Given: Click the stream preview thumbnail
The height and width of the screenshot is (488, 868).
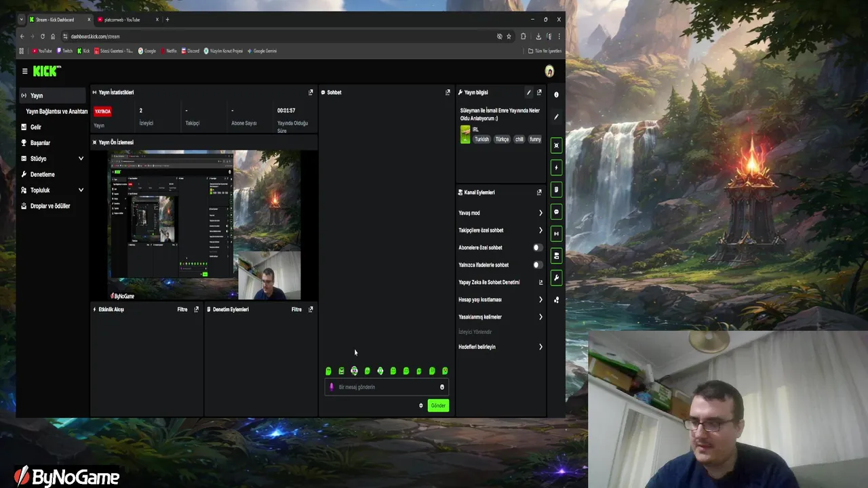Looking at the screenshot, I should [x=205, y=225].
